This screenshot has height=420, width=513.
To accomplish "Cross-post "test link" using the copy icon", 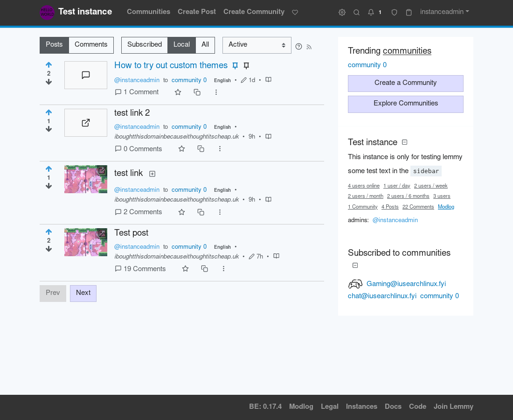I will pos(201,212).
